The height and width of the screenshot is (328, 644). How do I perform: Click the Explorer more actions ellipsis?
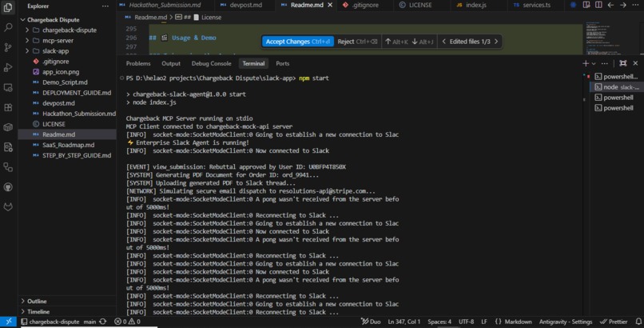105,6
